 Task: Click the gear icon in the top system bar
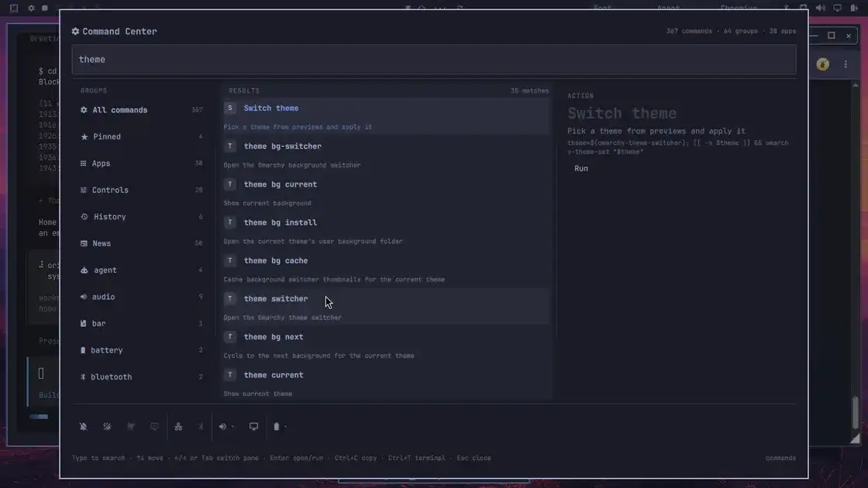[31, 8]
